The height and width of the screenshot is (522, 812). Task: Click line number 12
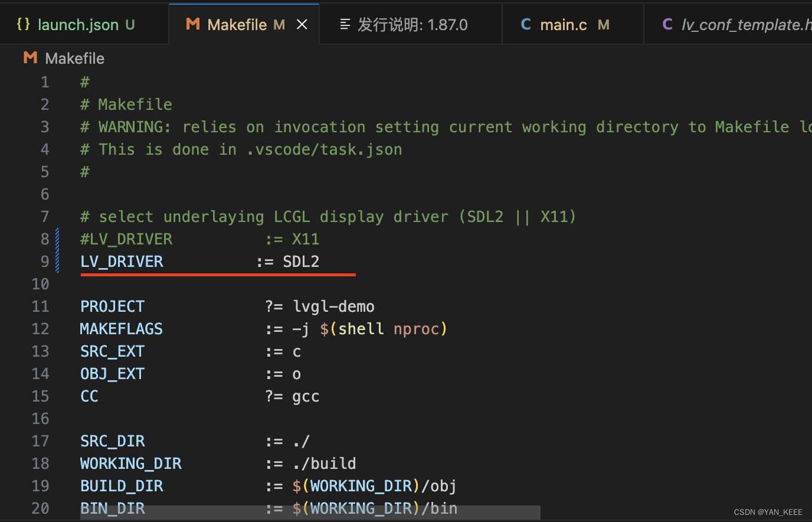point(40,329)
